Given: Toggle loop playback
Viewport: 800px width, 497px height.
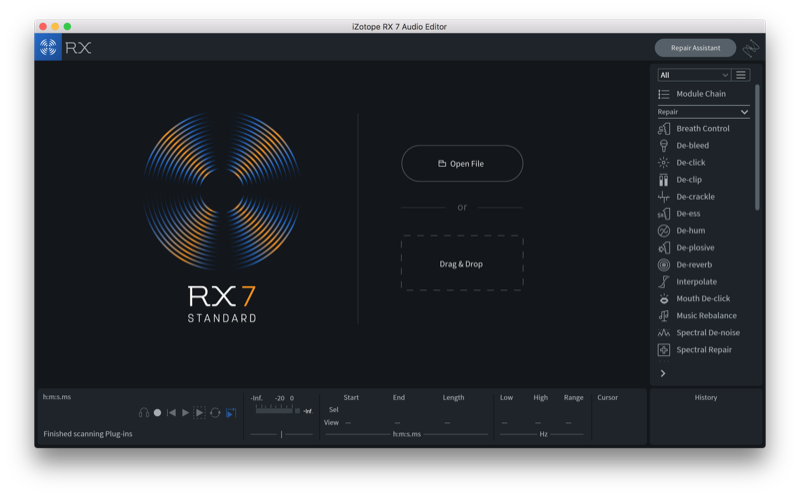Looking at the screenshot, I should click(x=215, y=413).
